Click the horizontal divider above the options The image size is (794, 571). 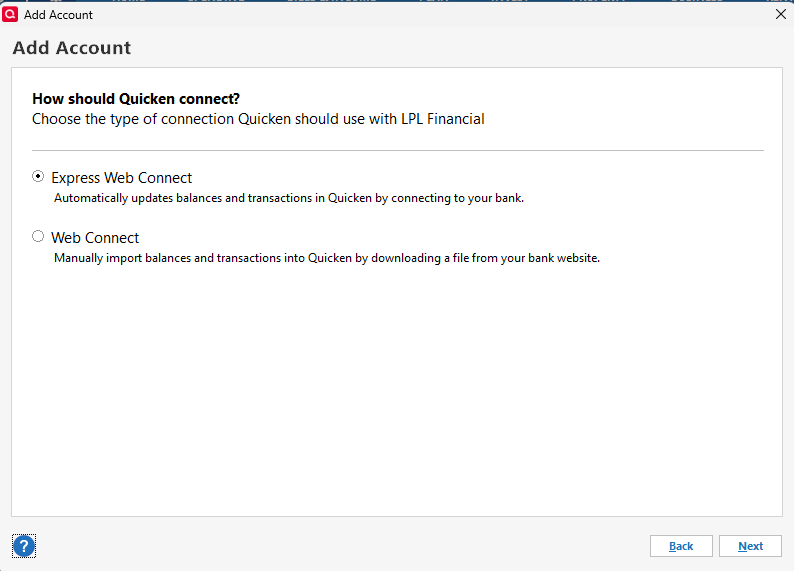coord(397,150)
